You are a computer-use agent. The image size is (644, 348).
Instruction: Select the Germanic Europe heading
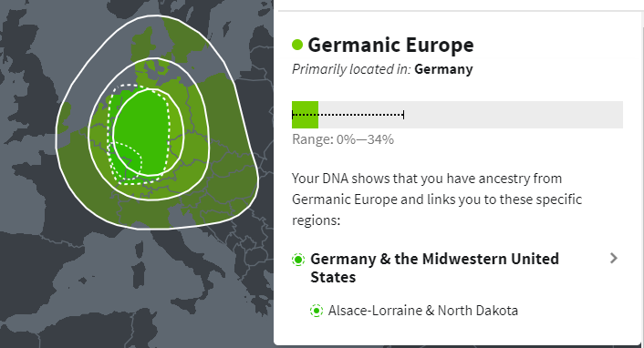point(390,45)
